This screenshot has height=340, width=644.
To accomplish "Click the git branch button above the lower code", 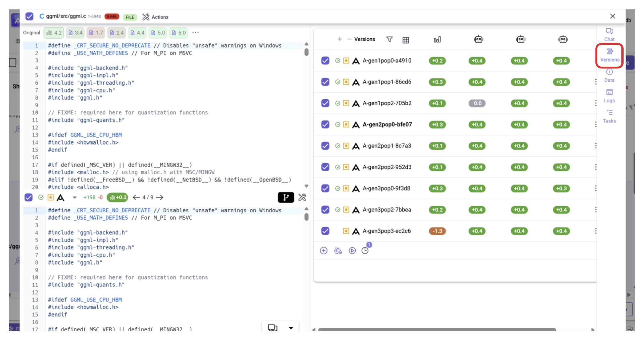I will click(x=286, y=197).
